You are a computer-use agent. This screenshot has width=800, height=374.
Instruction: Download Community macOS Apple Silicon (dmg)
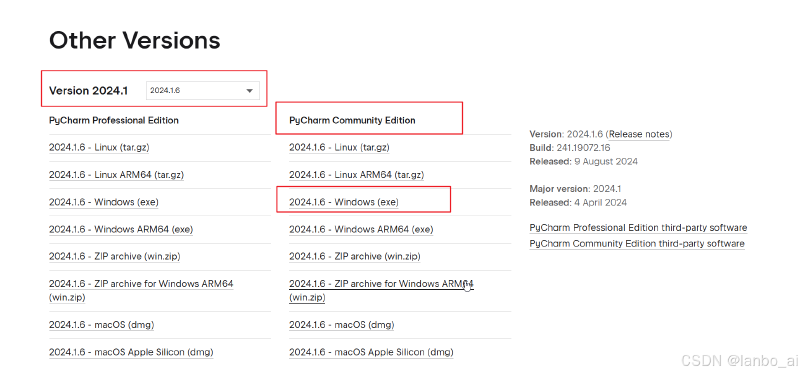tap(371, 352)
